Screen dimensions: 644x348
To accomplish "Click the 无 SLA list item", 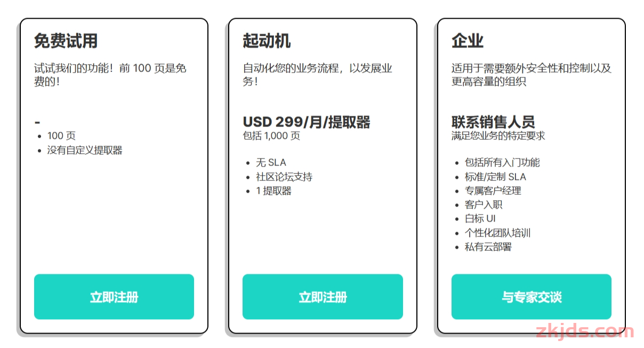I will 271,163.
